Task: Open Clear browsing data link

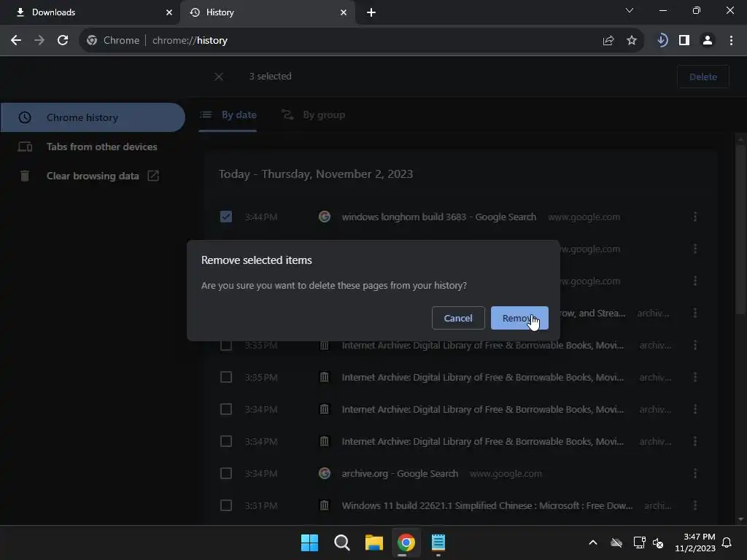Action: point(93,176)
